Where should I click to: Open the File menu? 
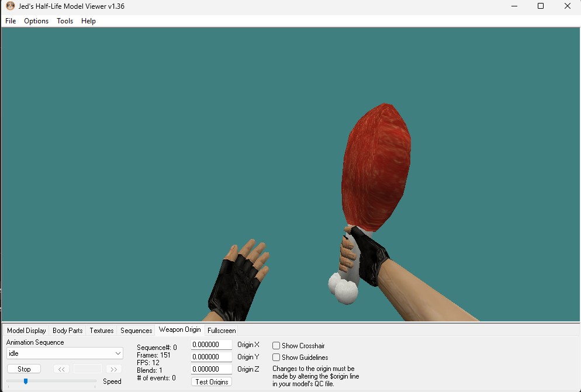pyautogui.click(x=11, y=21)
